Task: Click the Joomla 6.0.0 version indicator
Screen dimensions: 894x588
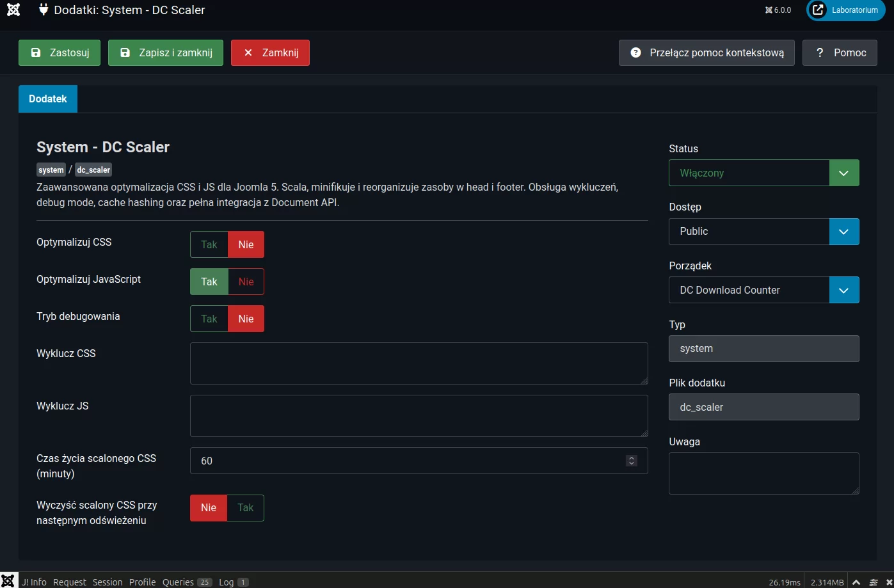Action: coord(778,10)
